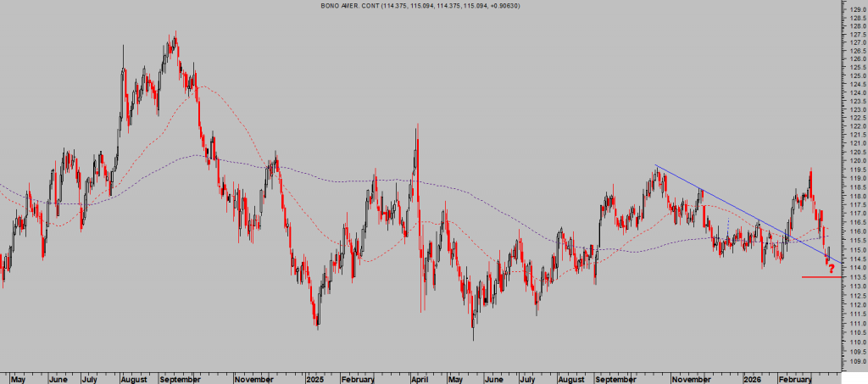Click the 2026 label on time axis
The height and width of the screenshot is (384, 868).
pos(750,379)
